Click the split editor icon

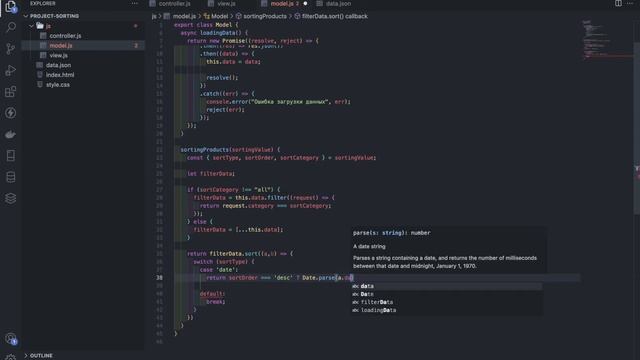tap(618, 3)
